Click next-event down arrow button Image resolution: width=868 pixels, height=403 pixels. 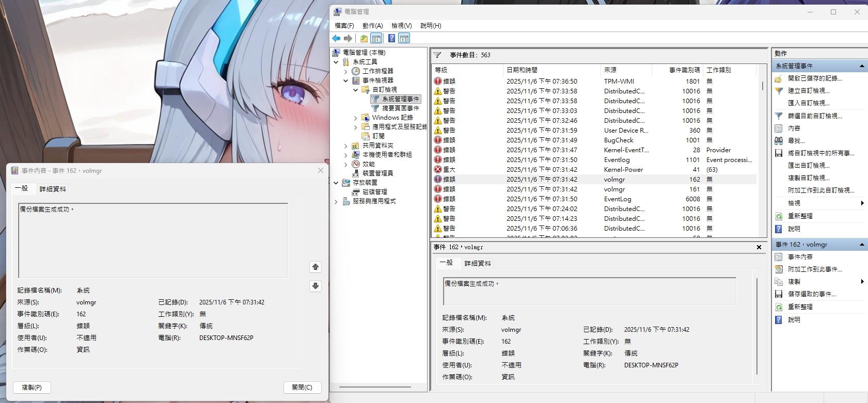(x=315, y=286)
